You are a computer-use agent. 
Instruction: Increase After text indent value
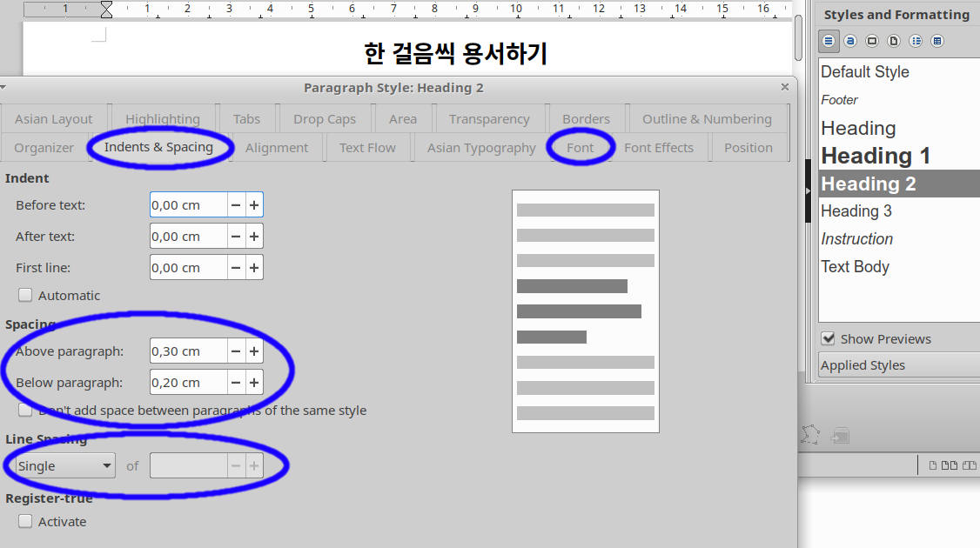point(254,237)
